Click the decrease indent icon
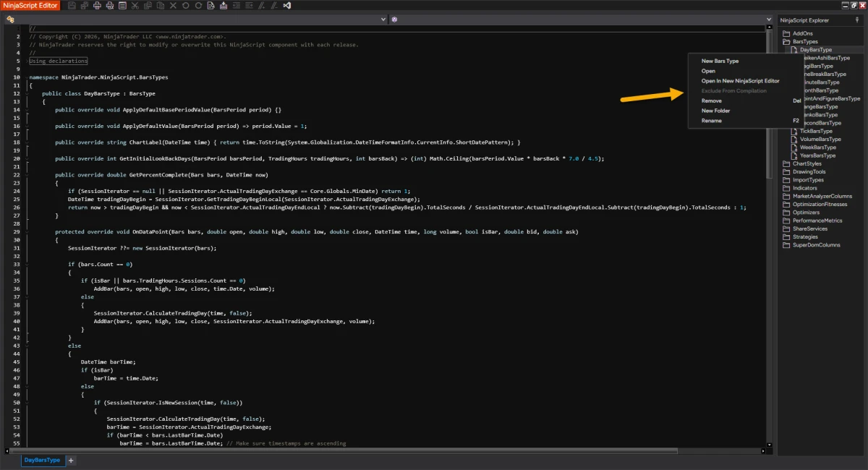The height and width of the screenshot is (470, 868). pyautogui.click(x=237, y=5)
